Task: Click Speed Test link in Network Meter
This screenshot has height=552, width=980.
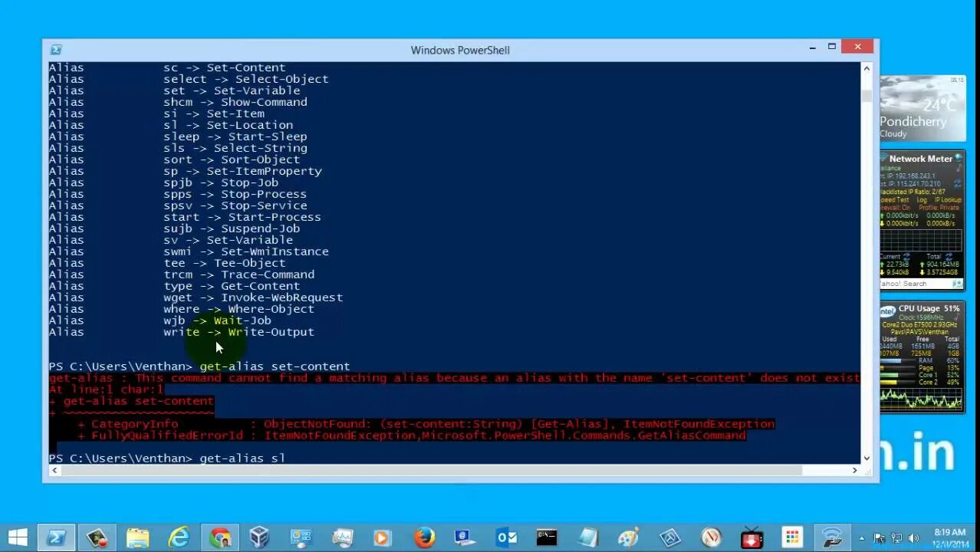Action: 893,200
